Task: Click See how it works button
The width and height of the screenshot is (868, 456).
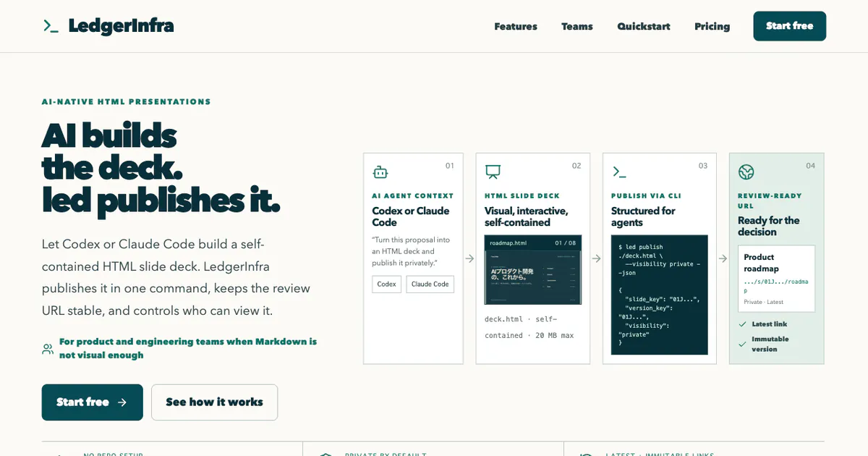Action: [x=214, y=402]
